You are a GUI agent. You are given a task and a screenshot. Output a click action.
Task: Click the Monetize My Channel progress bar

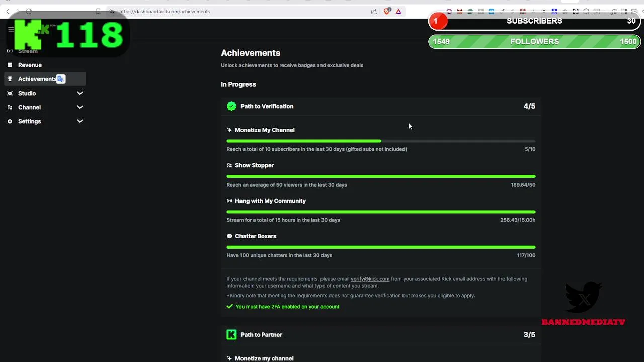(x=381, y=141)
